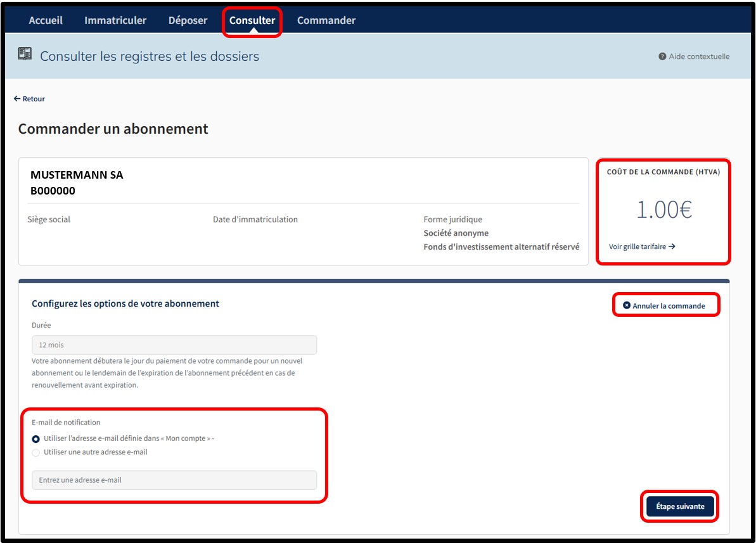The image size is (756, 543).
Task: Choose 'Utiliser une autre adresse e-mail' radio
Action: point(36,452)
